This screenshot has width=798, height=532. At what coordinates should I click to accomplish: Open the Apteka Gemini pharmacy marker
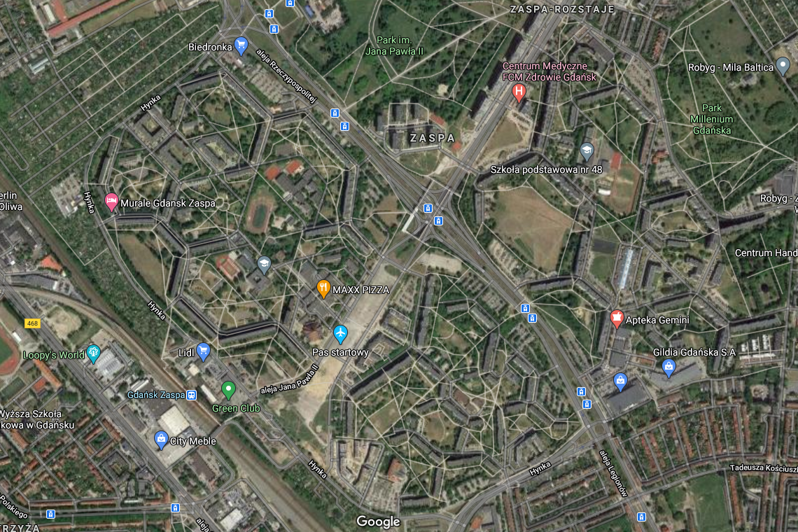point(617,319)
